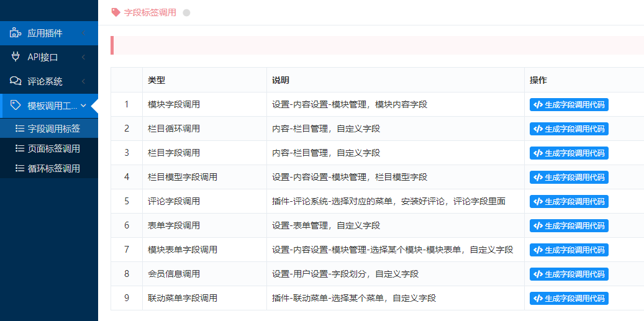Collapse the 模板调用工具 menu chevron
The height and width of the screenshot is (321, 644).
[x=83, y=106]
